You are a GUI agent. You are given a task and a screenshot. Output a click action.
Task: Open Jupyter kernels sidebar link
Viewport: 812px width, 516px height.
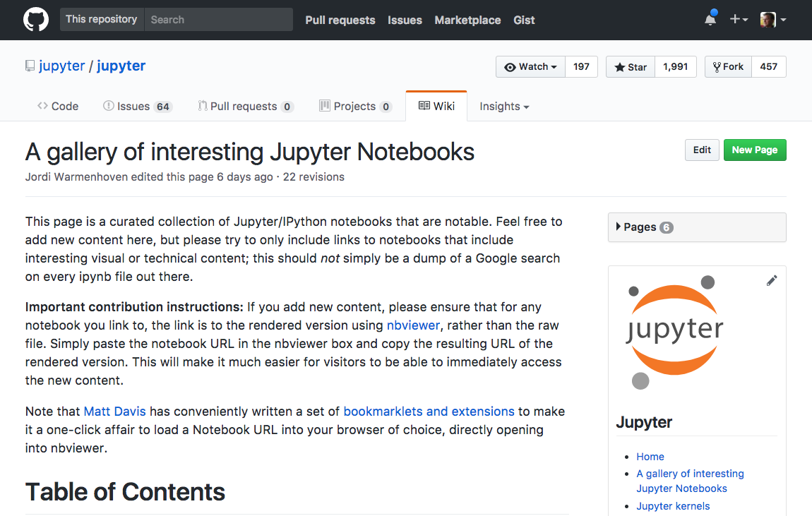(x=673, y=506)
